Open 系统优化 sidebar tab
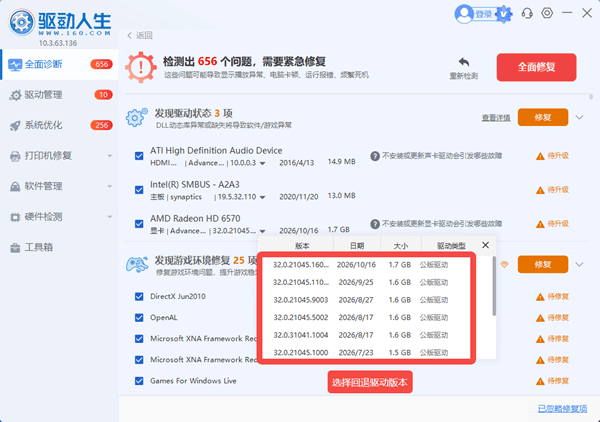 coord(60,125)
